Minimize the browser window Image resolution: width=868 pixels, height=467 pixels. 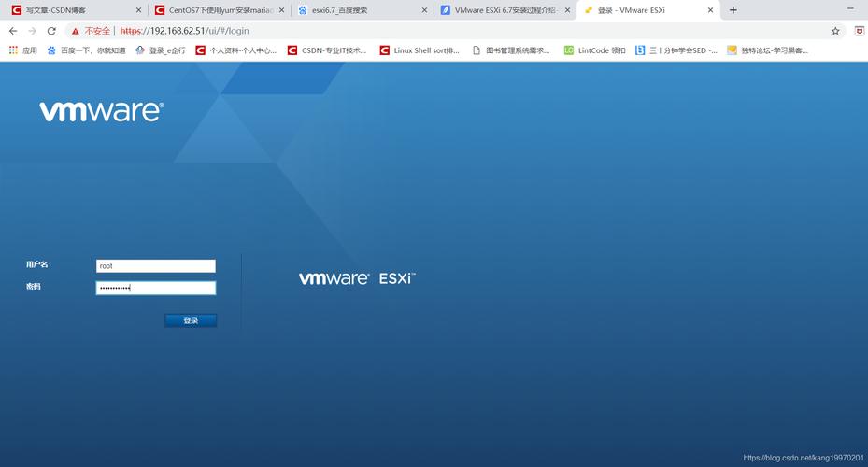coord(850,8)
